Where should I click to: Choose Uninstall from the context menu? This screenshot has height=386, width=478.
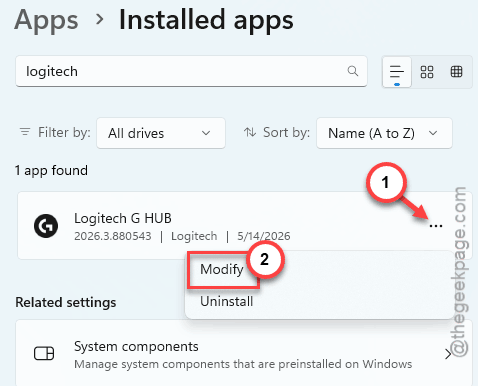point(227,301)
